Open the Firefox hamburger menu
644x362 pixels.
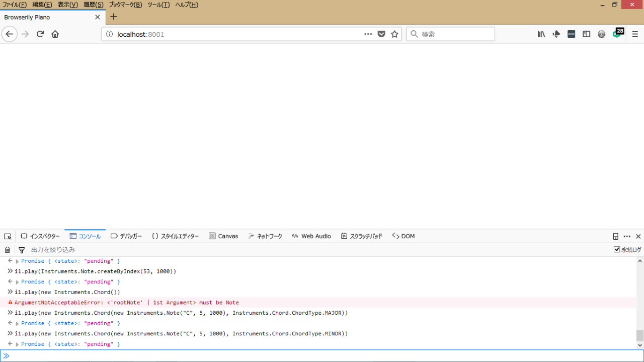[x=635, y=34]
